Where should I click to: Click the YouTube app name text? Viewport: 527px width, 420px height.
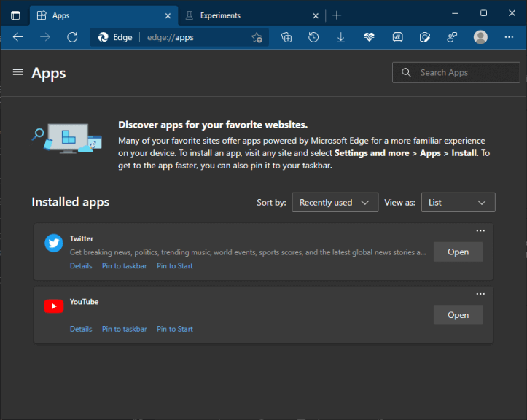click(x=84, y=302)
